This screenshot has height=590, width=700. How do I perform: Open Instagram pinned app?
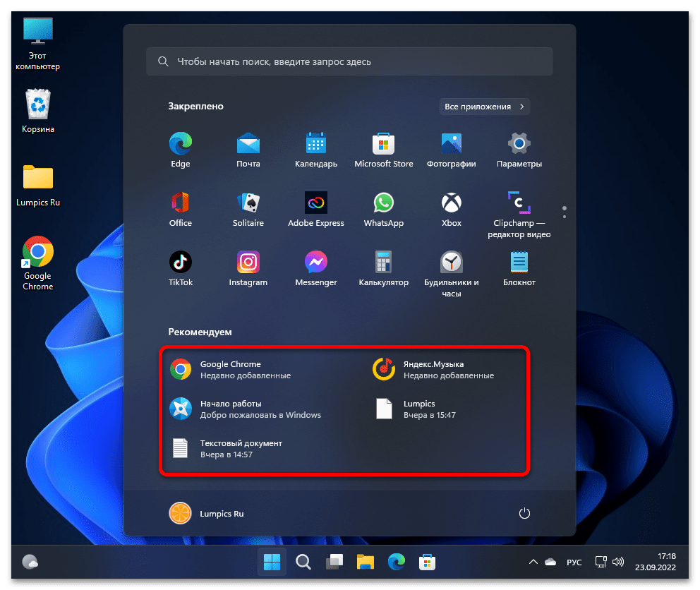248,268
